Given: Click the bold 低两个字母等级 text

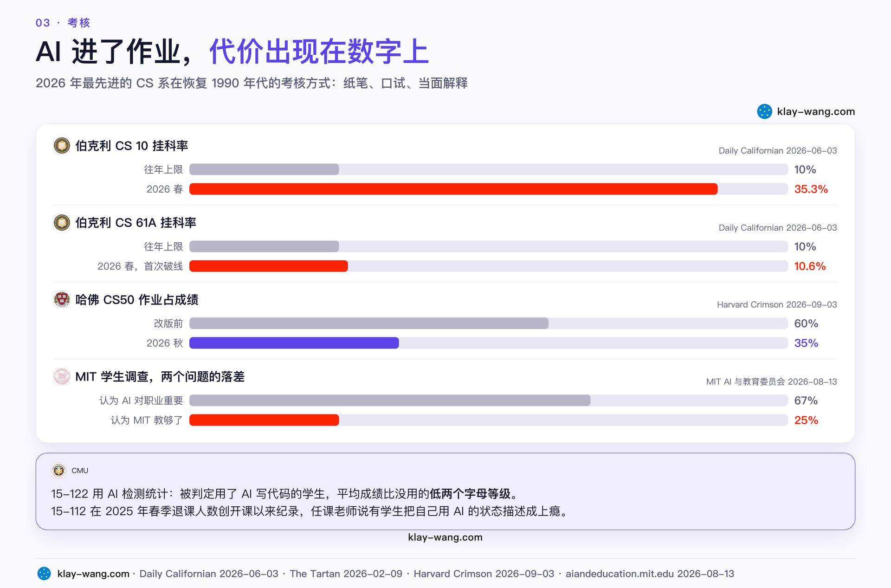Looking at the screenshot, I should 470,494.
